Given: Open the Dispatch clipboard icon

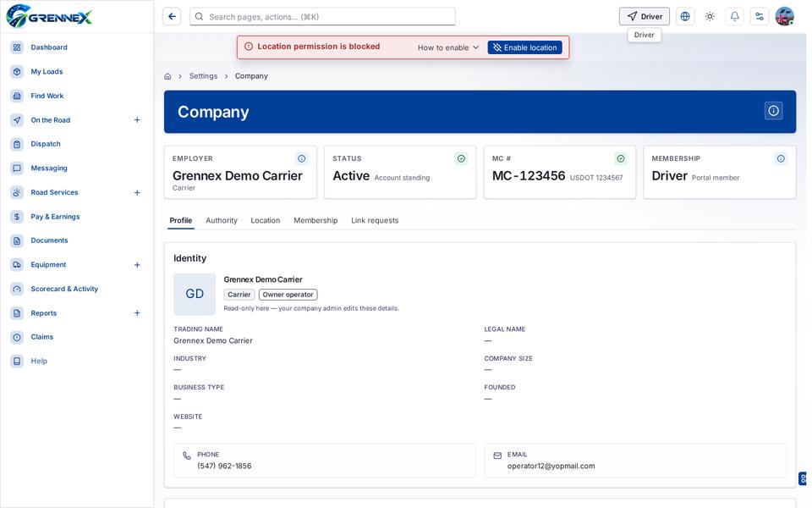Looking at the screenshot, I should pyautogui.click(x=17, y=144).
